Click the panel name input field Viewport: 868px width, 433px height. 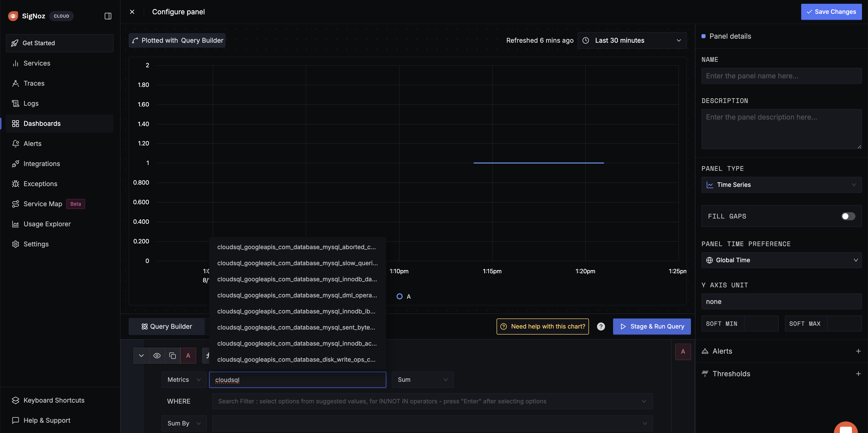(781, 76)
